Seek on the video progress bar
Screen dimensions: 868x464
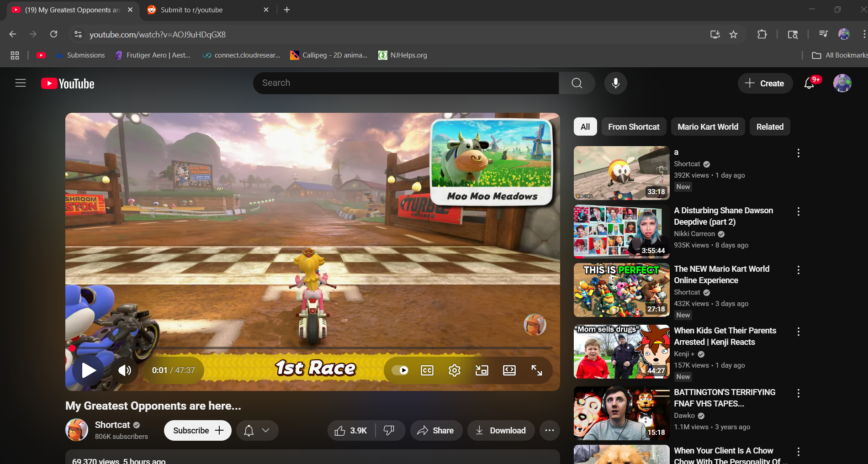(x=312, y=348)
